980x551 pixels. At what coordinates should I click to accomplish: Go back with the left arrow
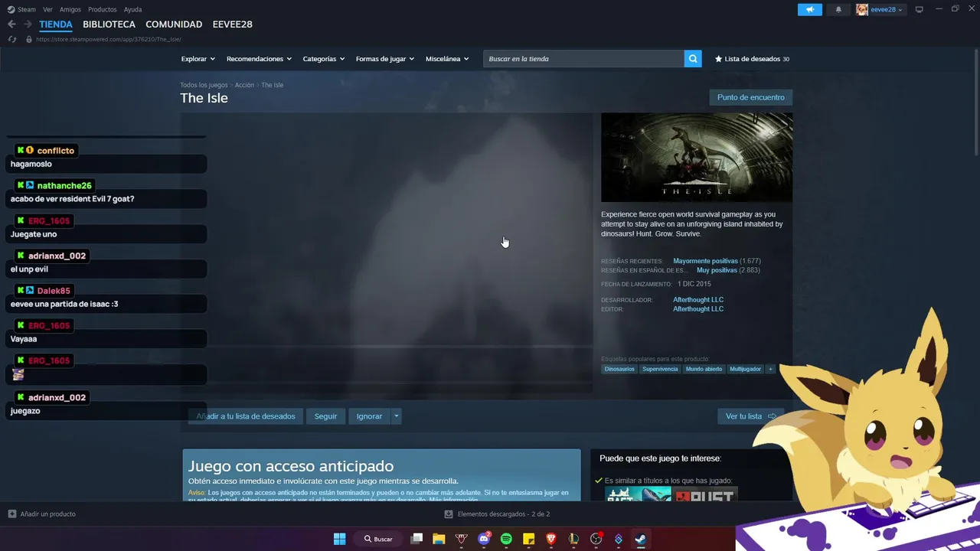tap(11, 24)
